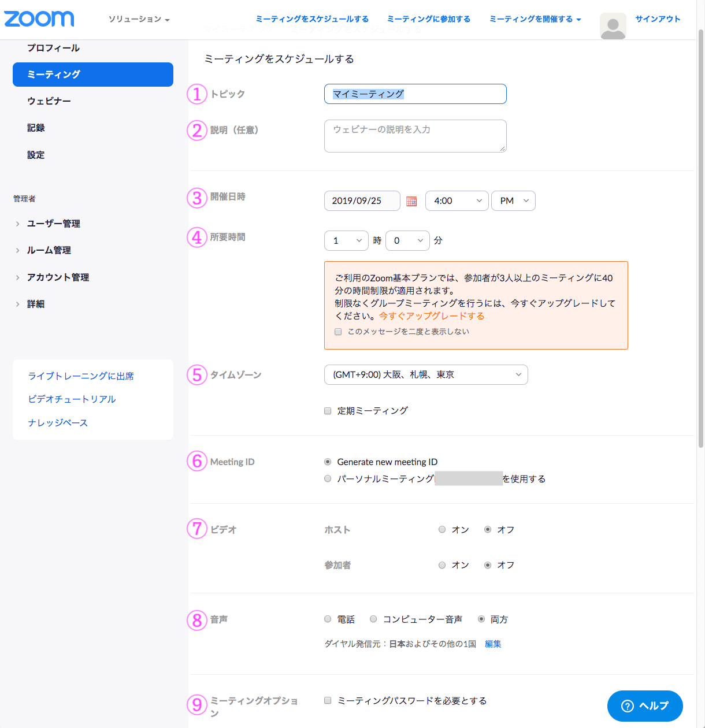This screenshot has height=728, width=705.
Task: Set host video to オン
Action: pyautogui.click(x=442, y=529)
